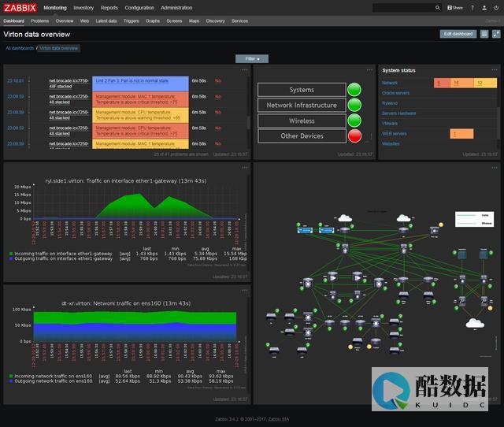Click the Zabbix SIA footer link

[279, 419]
